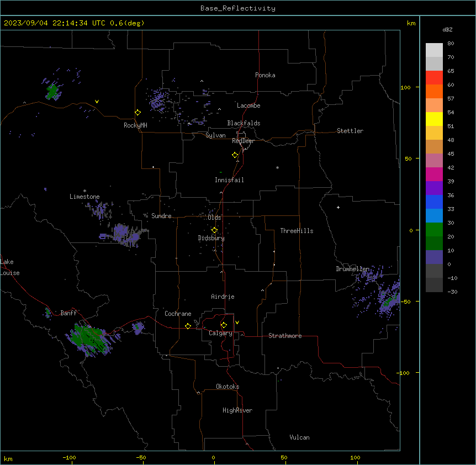Click the Didsbury town label

click(x=211, y=238)
